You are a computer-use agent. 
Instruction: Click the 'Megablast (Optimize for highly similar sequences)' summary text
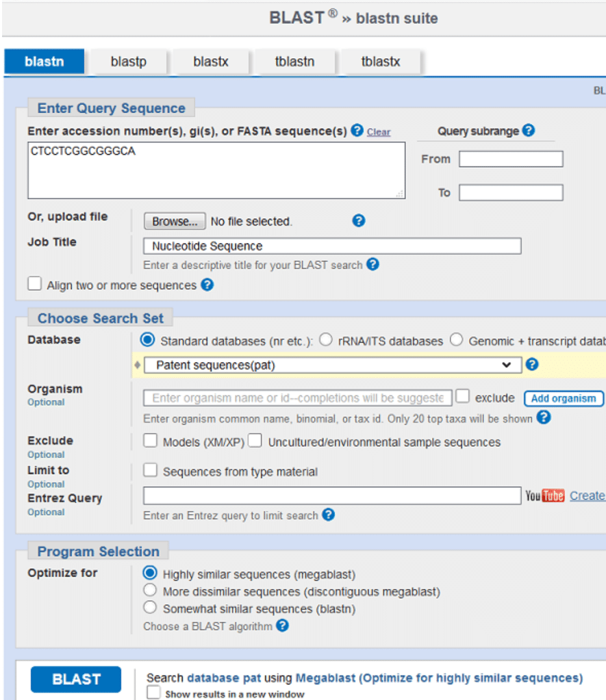coord(440,677)
